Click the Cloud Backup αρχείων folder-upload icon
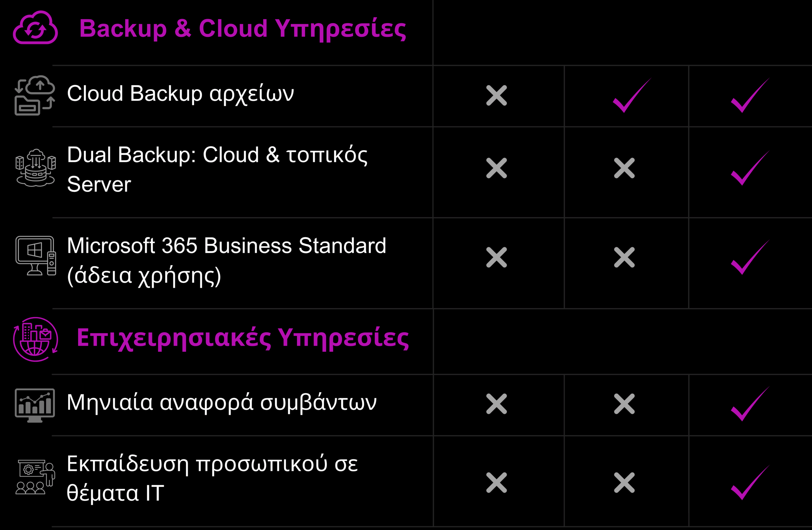812x530 pixels. tap(35, 95)
